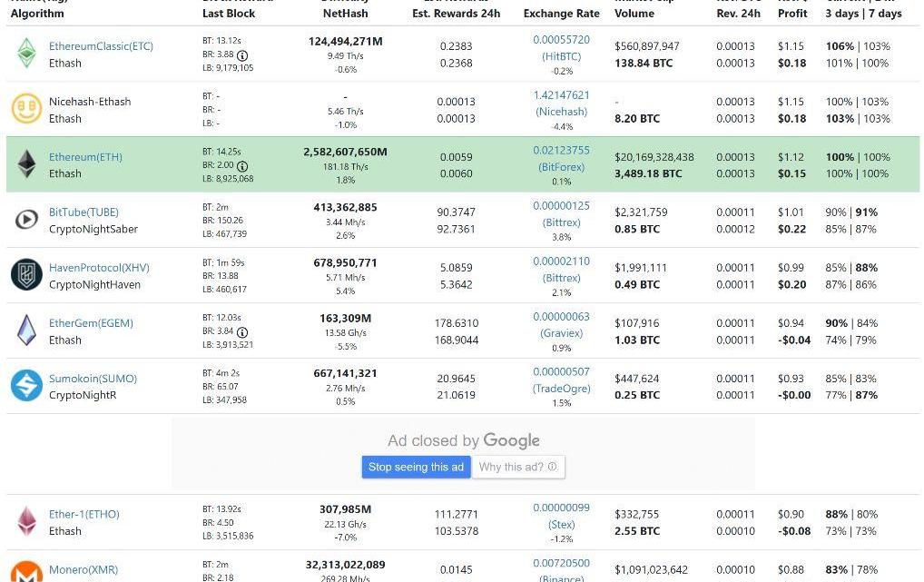Click the Profit column header
Image resolution: width=924 pixels, height=582 pixels.
point(792,13)
